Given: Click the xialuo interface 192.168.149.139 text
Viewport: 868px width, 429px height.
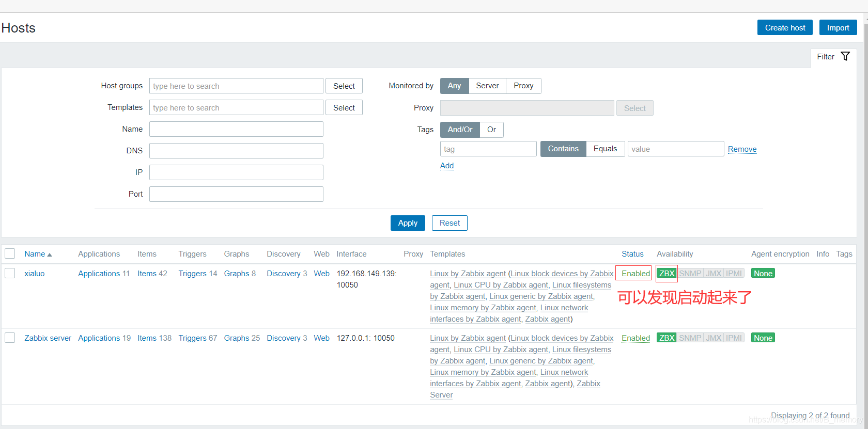Looking at the screenshot, I should tap(366, 279).
